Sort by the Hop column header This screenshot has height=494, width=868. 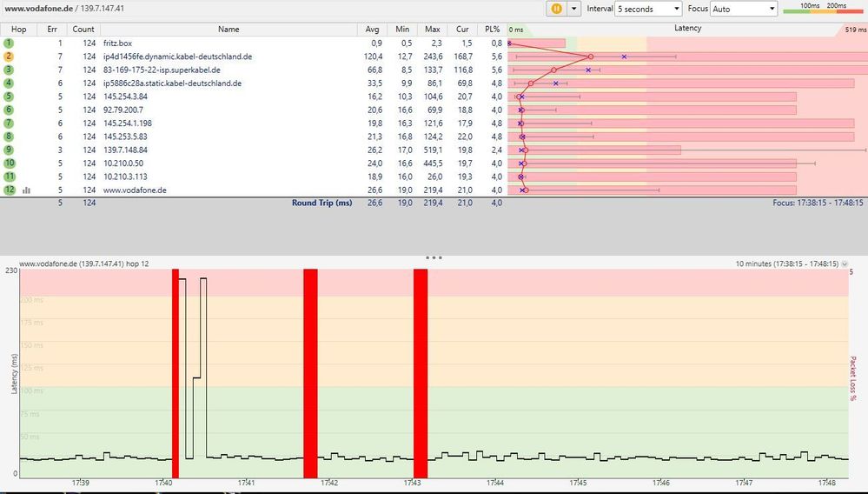click(x=19, y=30)
